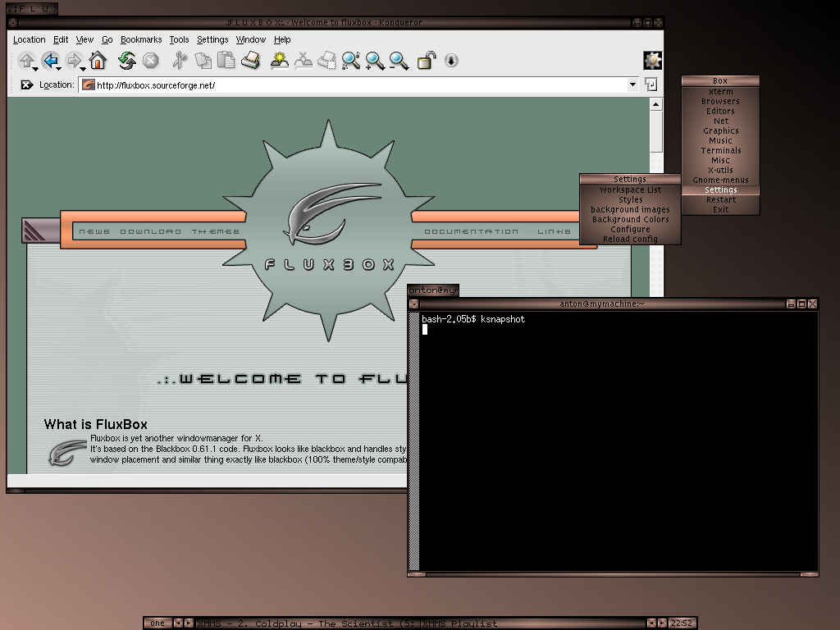Screen dimensions: 840x630
Task: Open Editors submenu in Box menu
Action: click(x=720, y=112)
